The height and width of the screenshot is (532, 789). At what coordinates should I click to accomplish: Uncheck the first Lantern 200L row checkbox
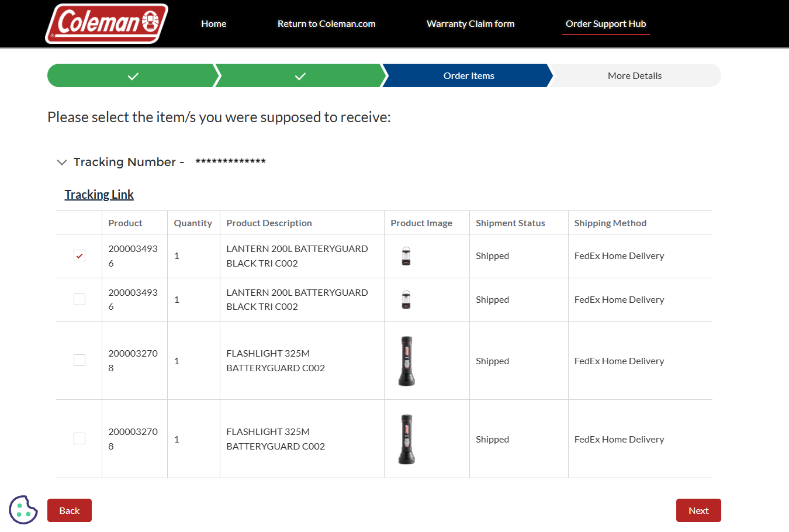pyautogui.click(x=79, y=255)
